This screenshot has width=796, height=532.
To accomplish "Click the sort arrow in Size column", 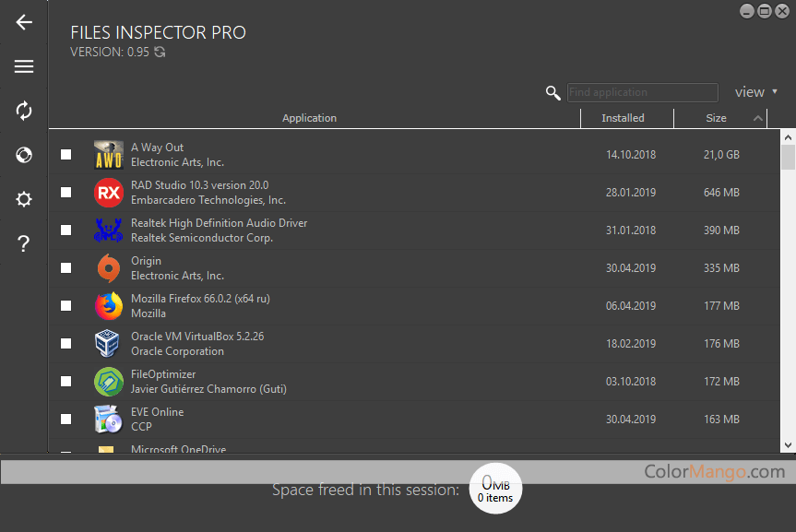I will pos(758,118).
